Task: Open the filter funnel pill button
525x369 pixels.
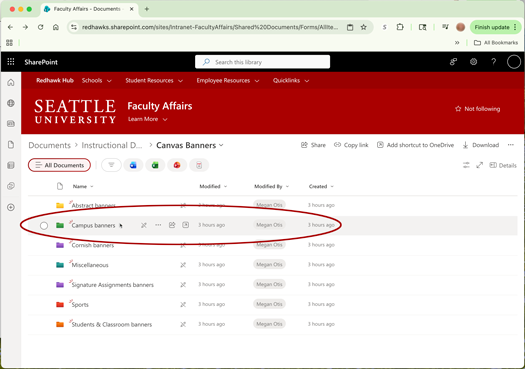Action: click(x=111, y=165)
